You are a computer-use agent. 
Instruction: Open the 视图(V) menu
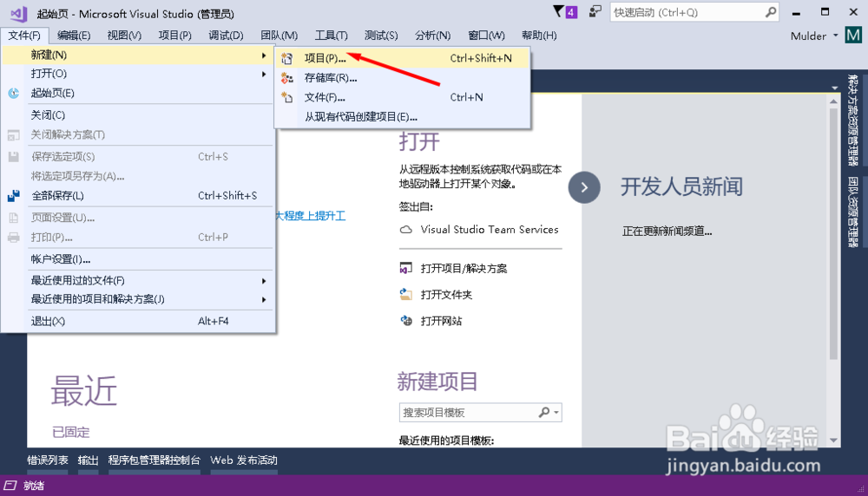[124, 36]
